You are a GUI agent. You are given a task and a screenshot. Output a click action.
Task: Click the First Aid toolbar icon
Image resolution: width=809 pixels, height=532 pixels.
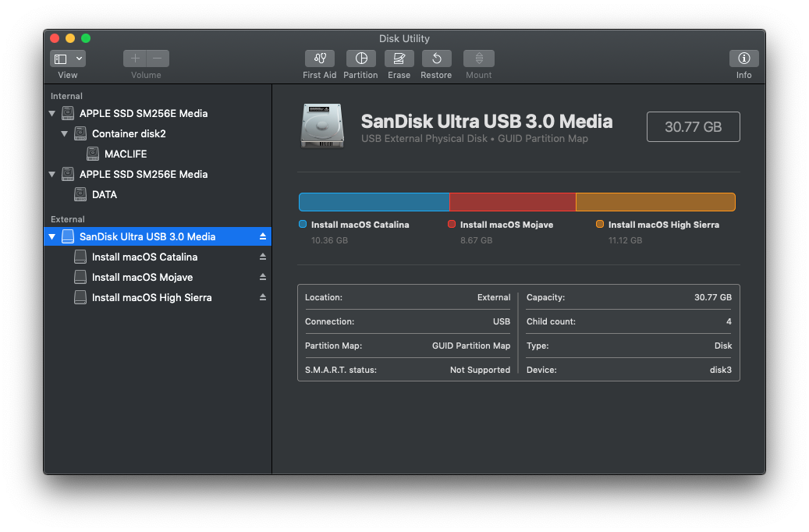point(319,59)
